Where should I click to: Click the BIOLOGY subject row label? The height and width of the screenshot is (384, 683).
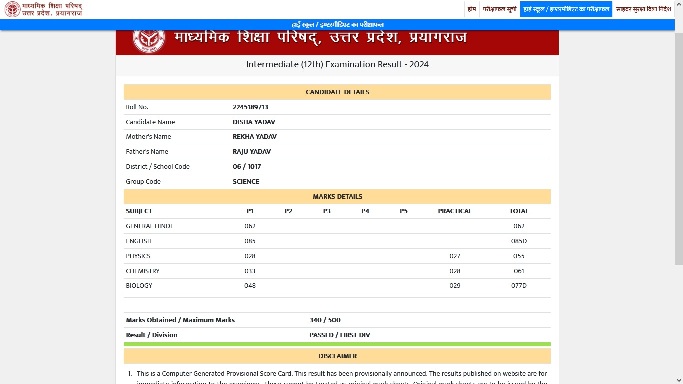click(x=139, y=286)
